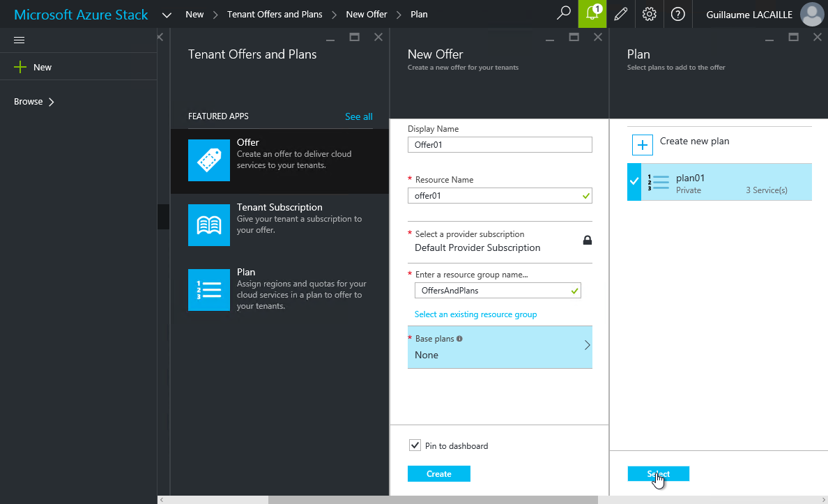Click Select an existing resource group link
This screenshot has width=828, height=504.
click(x=476, y=314)
